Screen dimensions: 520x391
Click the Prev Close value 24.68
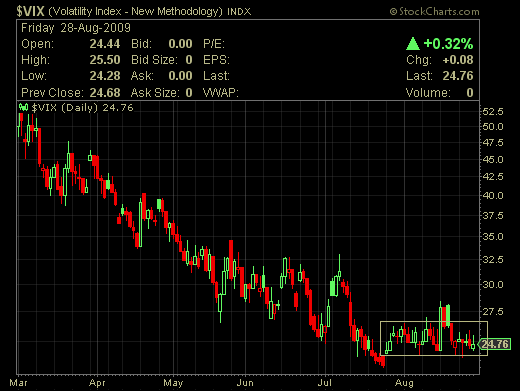pyautogui.click(x=105, y=92)
